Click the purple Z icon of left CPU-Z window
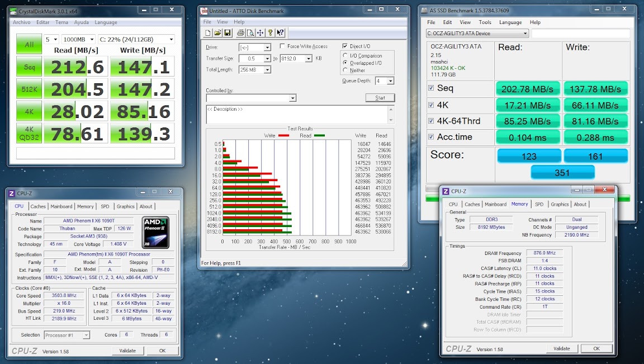Image resolution: width=644 pixels, height=364 pixels. coord(12,193)
